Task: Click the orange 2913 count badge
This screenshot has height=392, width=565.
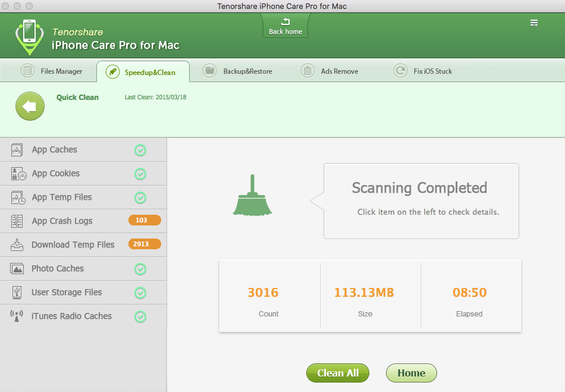Action: point(145,244)
